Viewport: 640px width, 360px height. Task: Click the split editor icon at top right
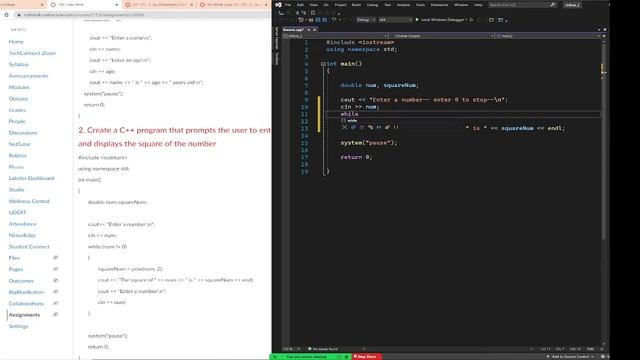(604, 36)
